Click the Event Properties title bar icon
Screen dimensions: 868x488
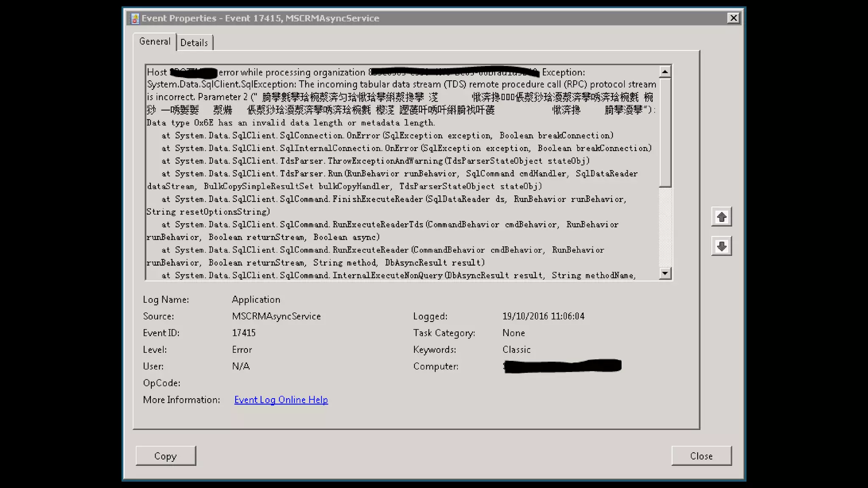[135, 18]
